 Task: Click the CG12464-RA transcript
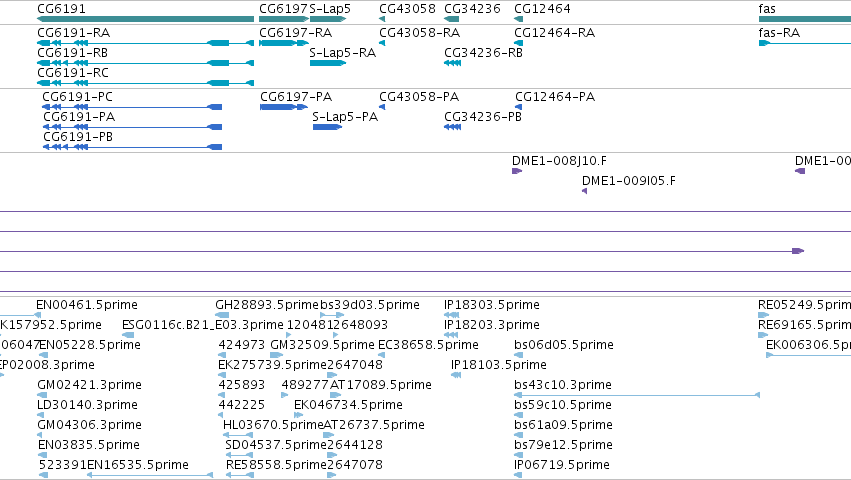518,43
